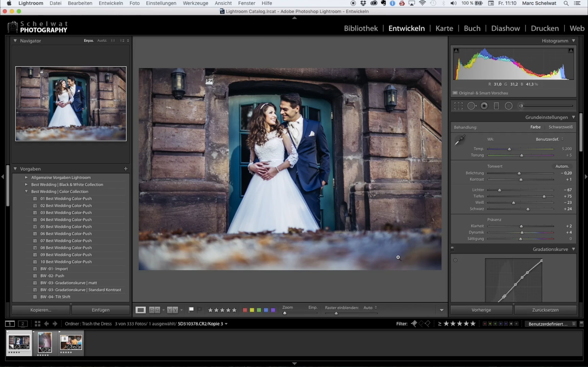The height and width of the screenshot is (367, 588).
Task: Open the WA Benutzerdef. dropdown
Action: [549, 139]
